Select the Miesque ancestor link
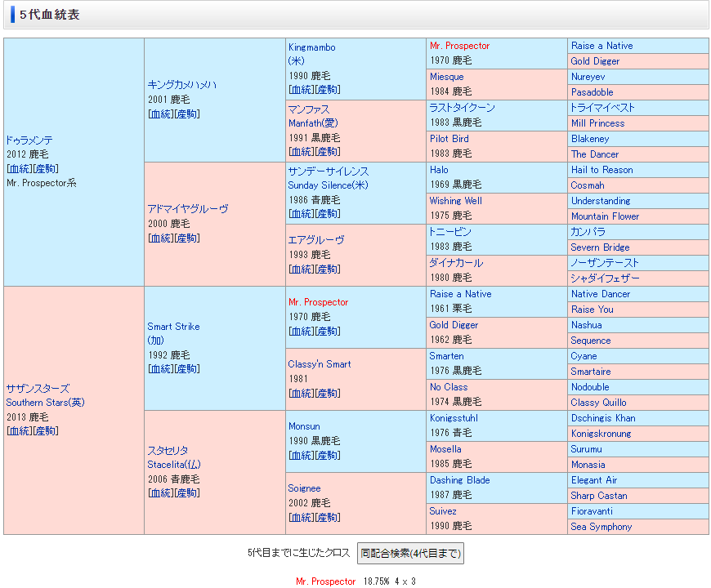Viewport: 711px width, 588px height. click(x=446, y=77)
